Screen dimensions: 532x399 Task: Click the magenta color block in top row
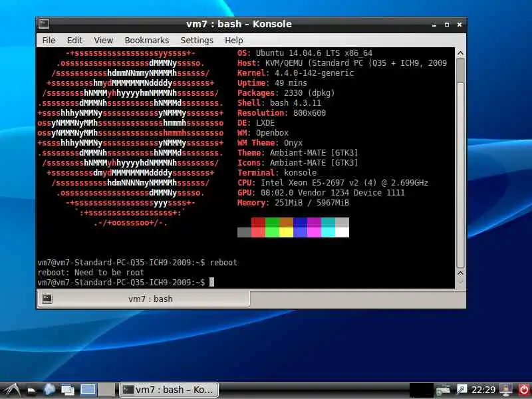tap(314, 223)
